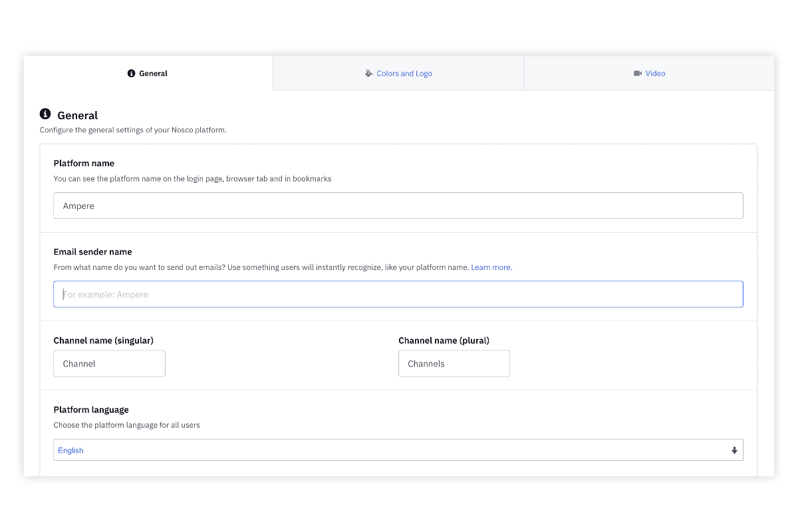798x532 pixels.
Task: Click the video camera icon in the Video tab
Action: click(x=638, y=73)
